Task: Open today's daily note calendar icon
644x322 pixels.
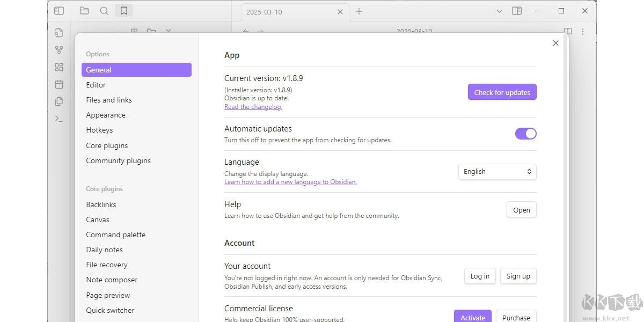Action: [x=59, y=84]
